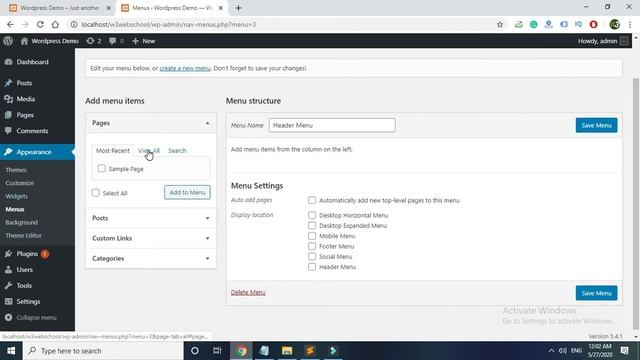Open Theme Editor submenu item
Viewport: 640px width, 360px height.
click(x=23, y=235)
